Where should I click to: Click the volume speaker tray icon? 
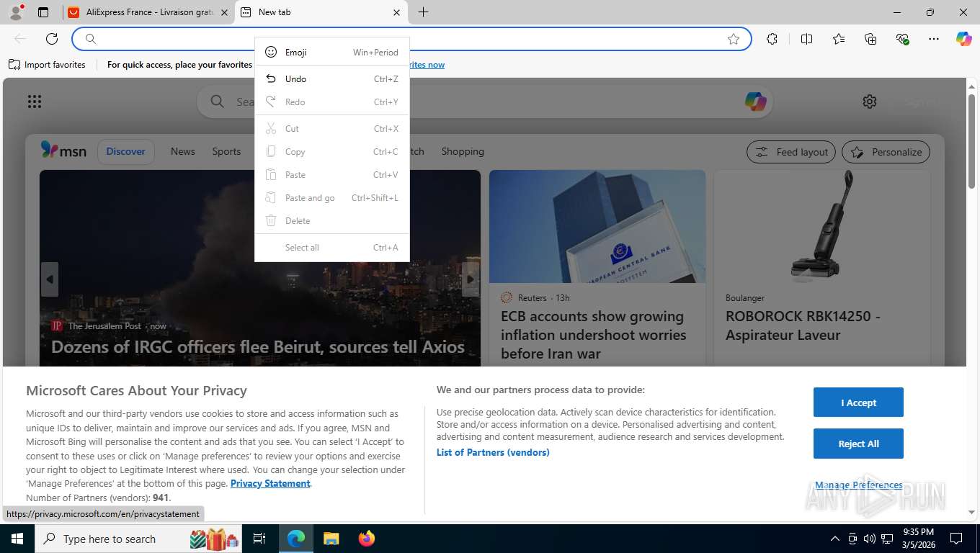click(x=870, y=539)
